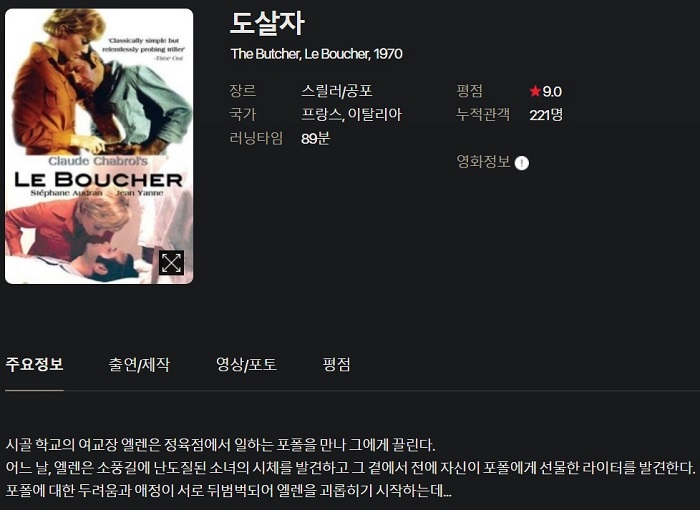Click the synopsis line starting with 시골 학교의
Screen dimensions: 700x510
tap(220, 445)
